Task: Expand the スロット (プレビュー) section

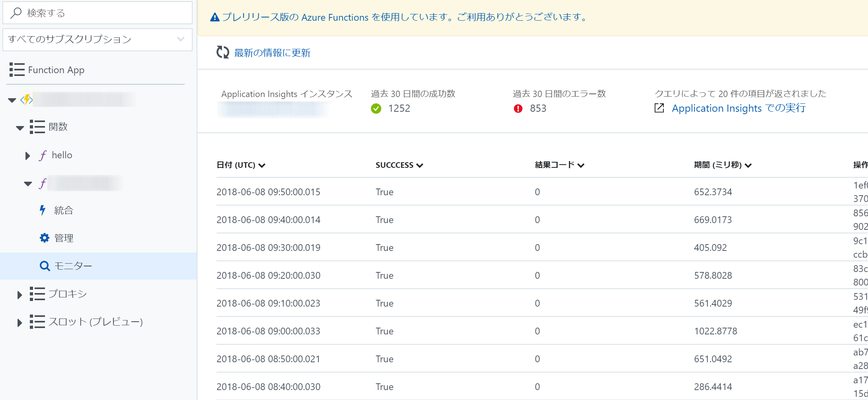Action: point(20,322)
